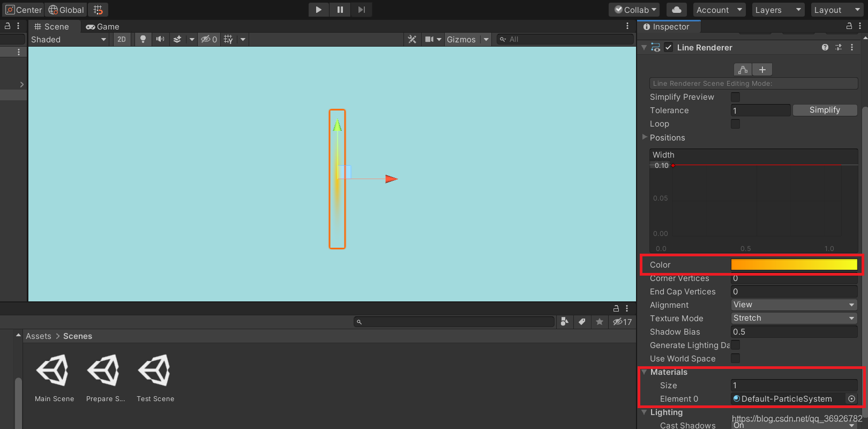This screenshot has width=868, height=429.
Task: Click the Play button
Action: click(x=319, y=10)
